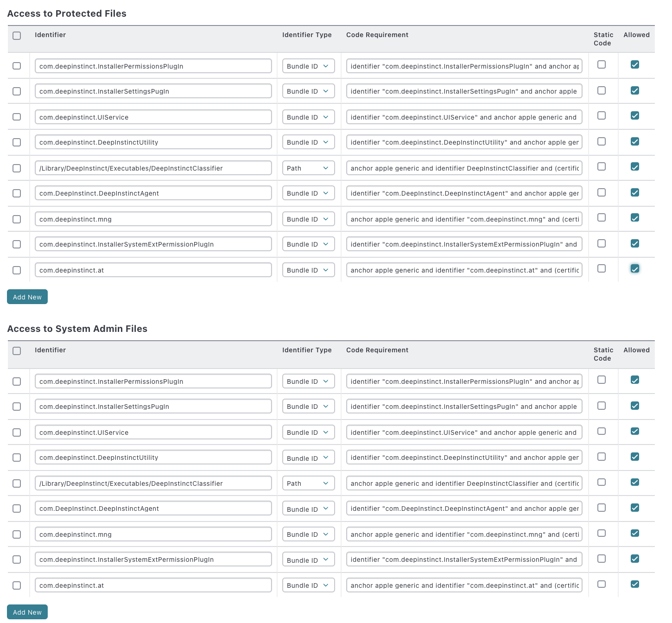Click the Access to Protected Files heading

point(67,13)
